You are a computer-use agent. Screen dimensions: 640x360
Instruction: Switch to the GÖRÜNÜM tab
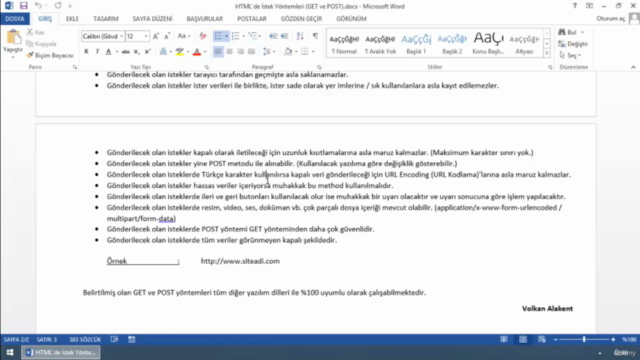pyautogui.click(x=351, y=19)
